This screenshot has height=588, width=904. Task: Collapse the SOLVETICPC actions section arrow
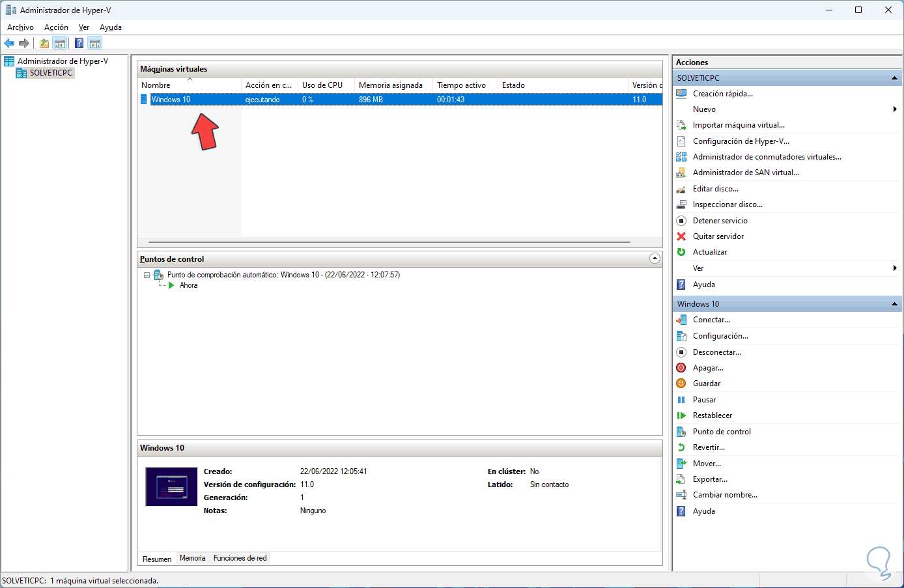[894, 78]
